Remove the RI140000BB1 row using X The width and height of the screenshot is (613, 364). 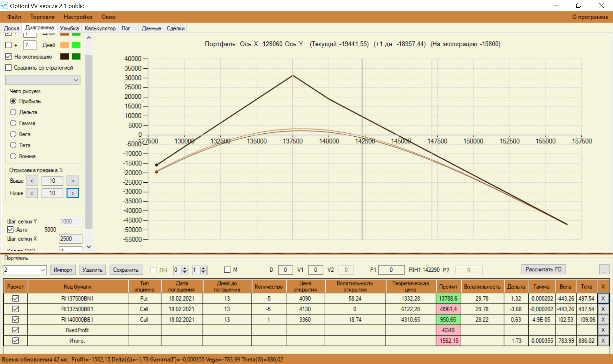point(603,320)
